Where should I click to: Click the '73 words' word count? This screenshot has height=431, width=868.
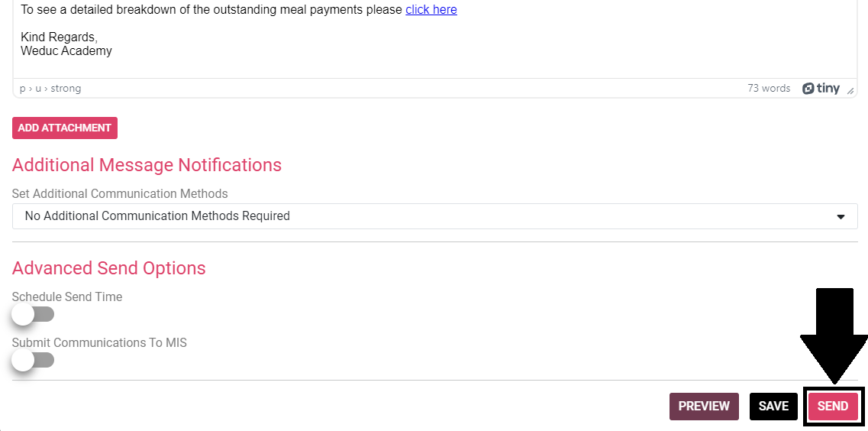coord(769,89)
